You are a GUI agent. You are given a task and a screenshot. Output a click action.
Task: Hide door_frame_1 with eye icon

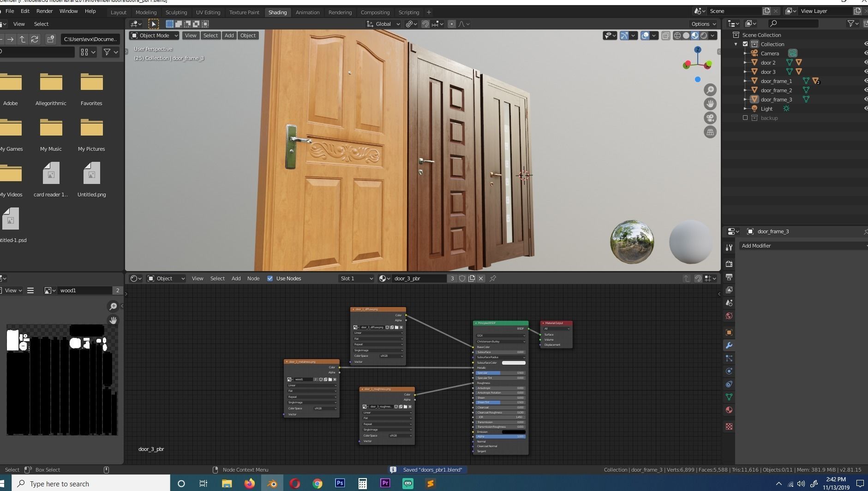(x=865, y=81)
